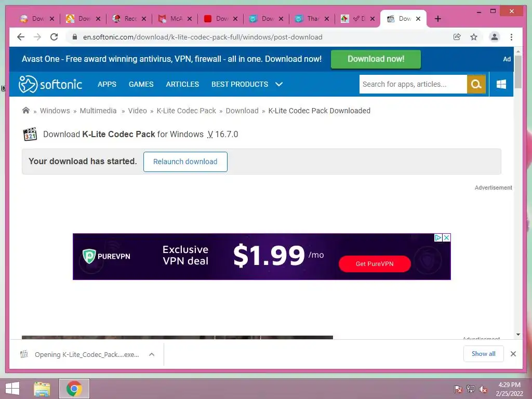Open the Chrome profile avatar
Viewport: 532px width, 399px height.
tap(495, 37)
